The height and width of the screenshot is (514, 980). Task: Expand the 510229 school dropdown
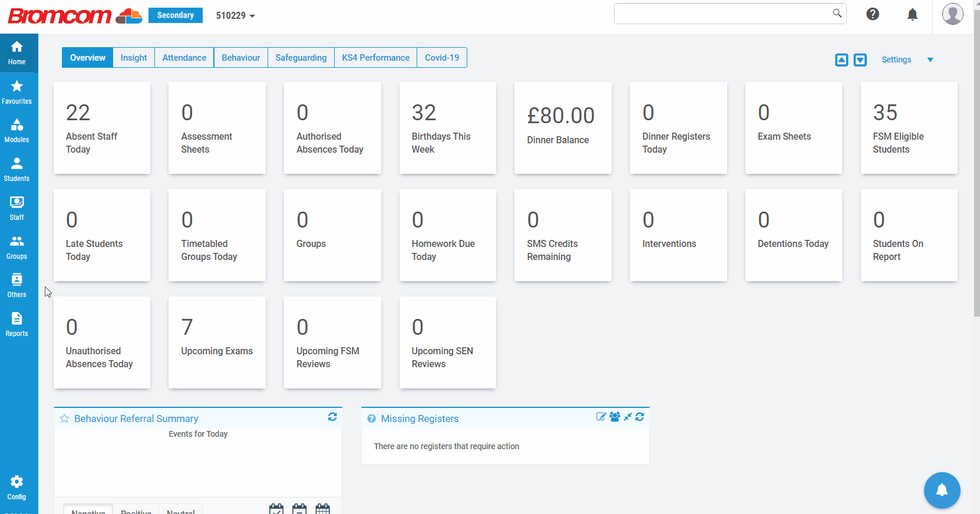(x=235, y=16)
